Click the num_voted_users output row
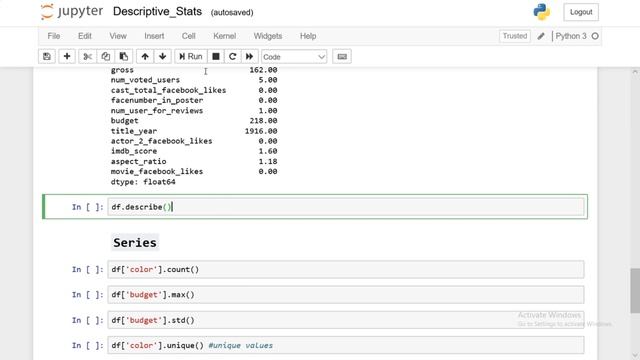This screenshot has width=640, height=360. click(194, 80)
